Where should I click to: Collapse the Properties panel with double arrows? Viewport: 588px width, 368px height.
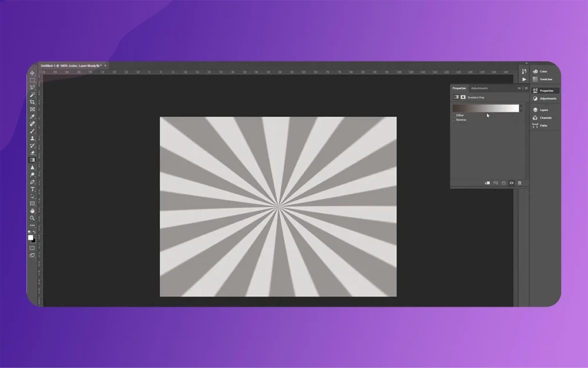pos(520,88)
